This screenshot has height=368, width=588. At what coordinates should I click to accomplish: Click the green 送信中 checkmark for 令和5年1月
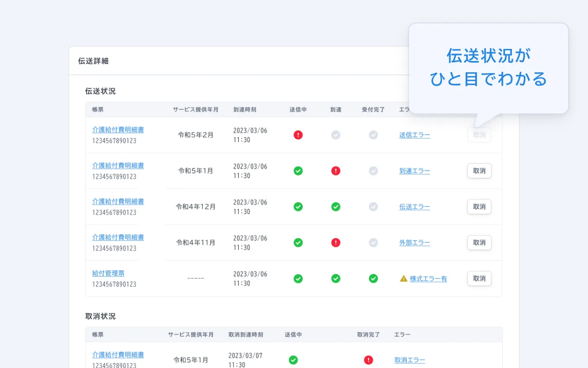[x=298, y=171]
